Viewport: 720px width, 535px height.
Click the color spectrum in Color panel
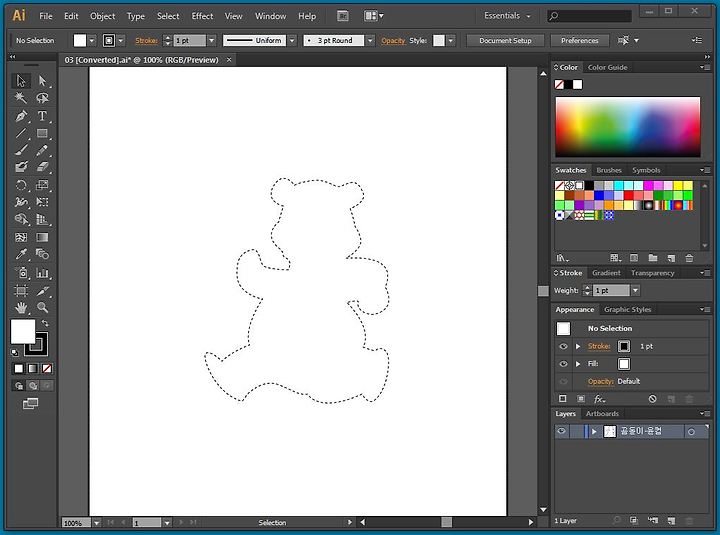(x=628, y=127)
